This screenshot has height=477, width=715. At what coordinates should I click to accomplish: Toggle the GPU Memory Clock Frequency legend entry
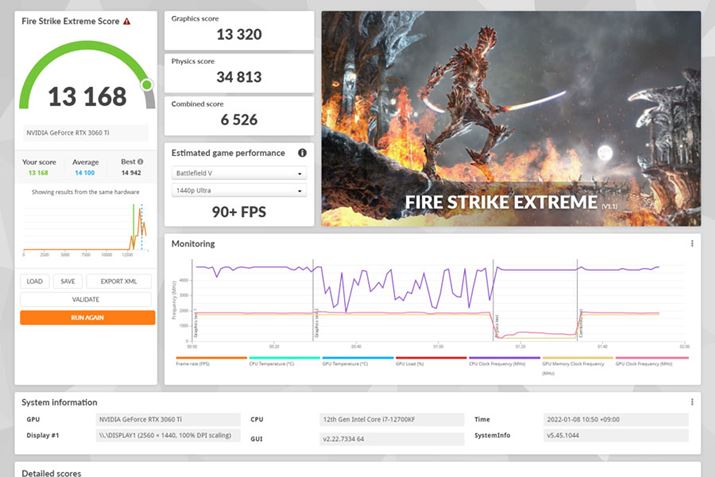click(x=578, y=365)
